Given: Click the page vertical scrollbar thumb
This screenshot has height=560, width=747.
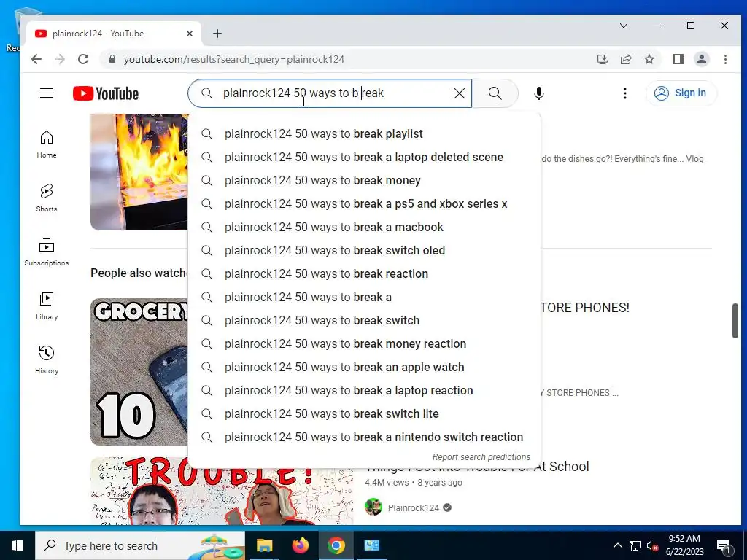Looking at the screenshot, I should [x=735, y=321].
